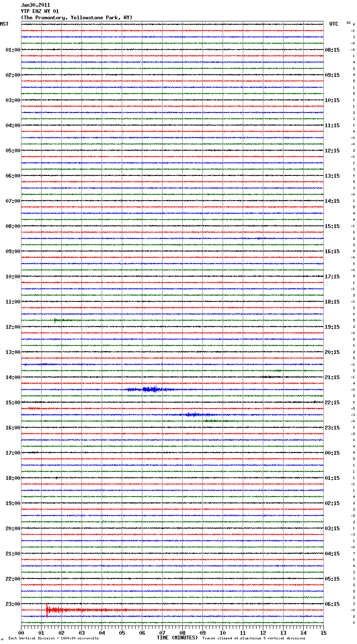
Task: Select the 11:00 MST time label
Action: point(13,302)
